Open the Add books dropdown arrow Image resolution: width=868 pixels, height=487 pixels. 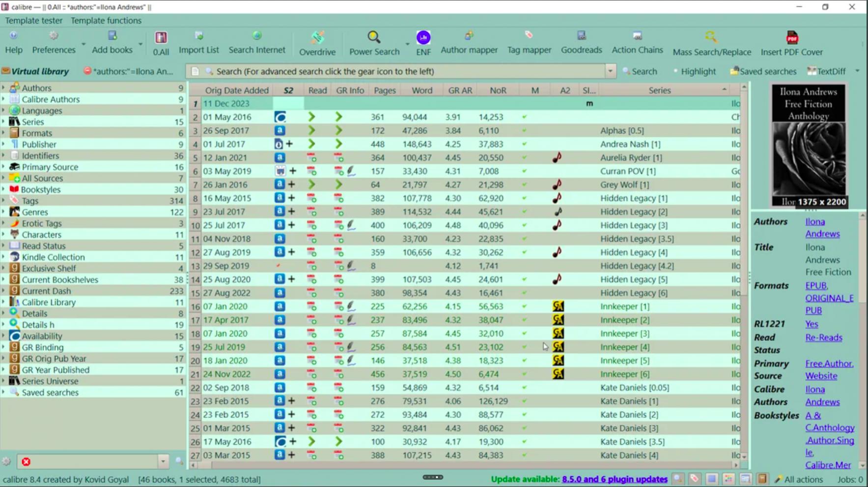click(140, 44)
